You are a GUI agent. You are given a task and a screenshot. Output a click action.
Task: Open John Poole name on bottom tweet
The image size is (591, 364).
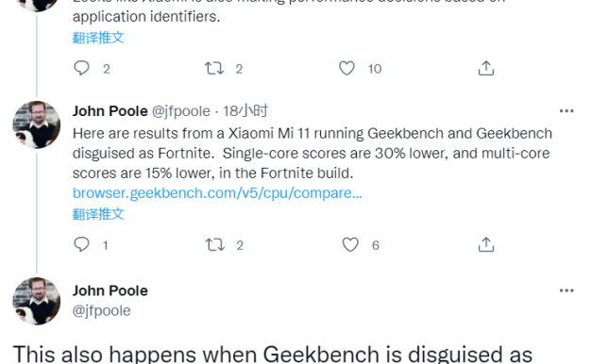click(x=110, y=290)
